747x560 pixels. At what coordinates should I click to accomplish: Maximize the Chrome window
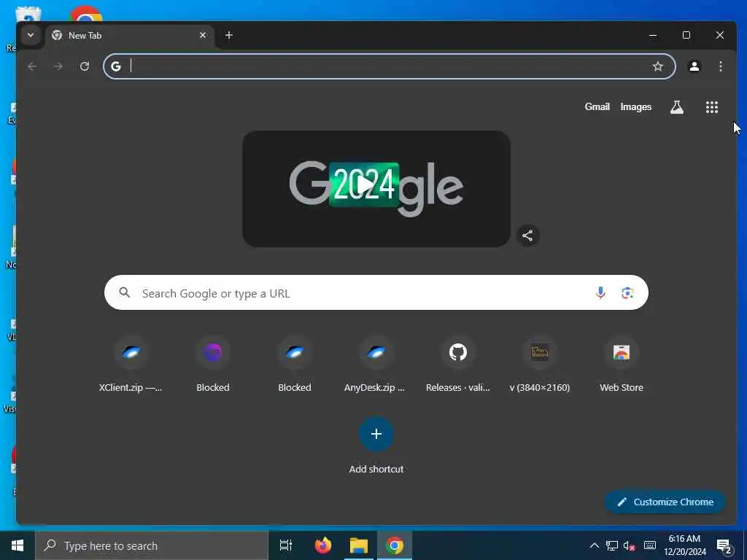686,35
